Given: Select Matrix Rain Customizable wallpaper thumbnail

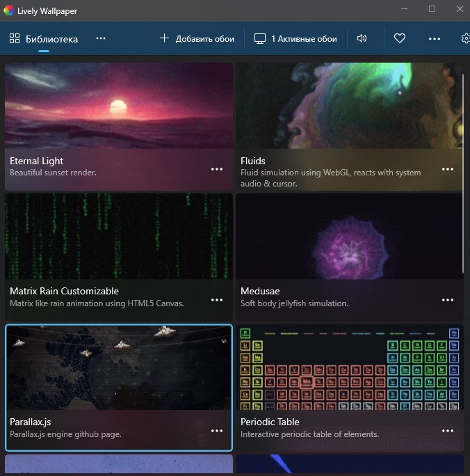Looking at the screenshot, I should click(119, 236).
